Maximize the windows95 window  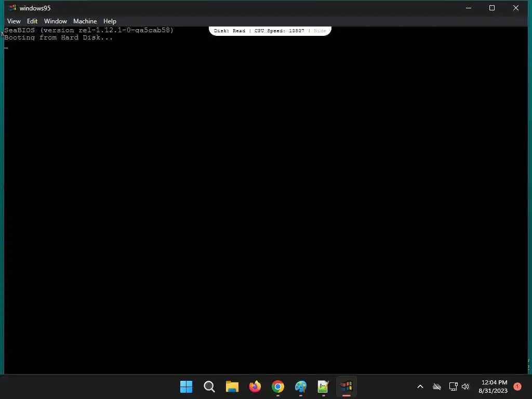[492, 8]
